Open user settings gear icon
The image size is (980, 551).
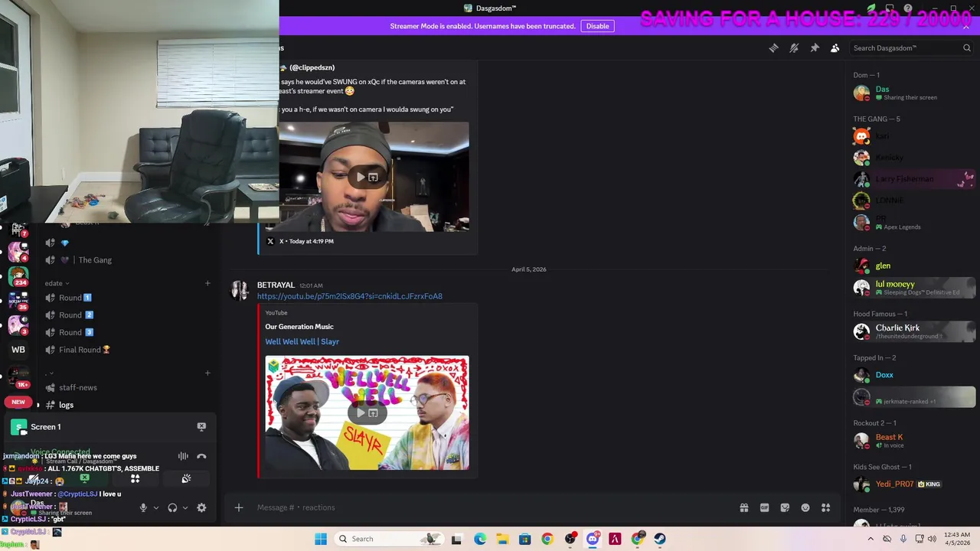(201, 507)
